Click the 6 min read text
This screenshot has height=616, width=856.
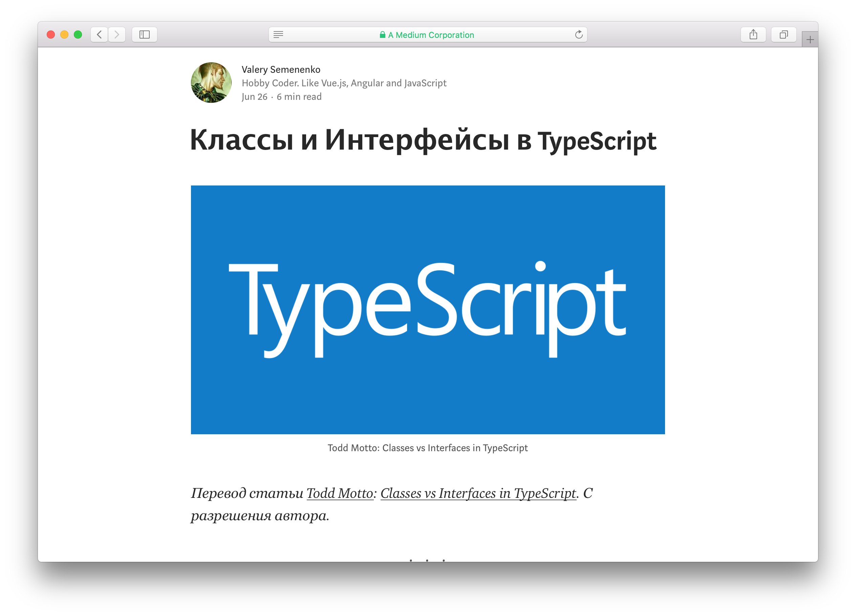point(299,97)
